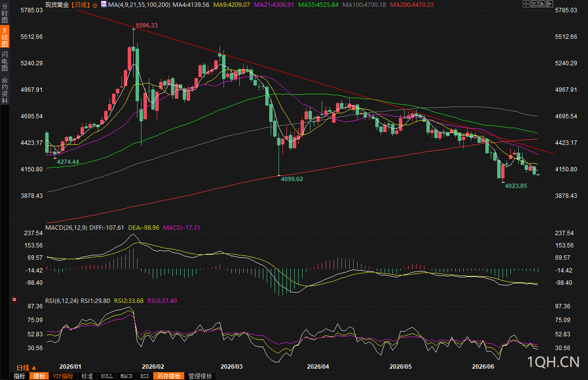Activate the crosshair cursor icon
Viewport: 588px width, 380px height.
526,4
